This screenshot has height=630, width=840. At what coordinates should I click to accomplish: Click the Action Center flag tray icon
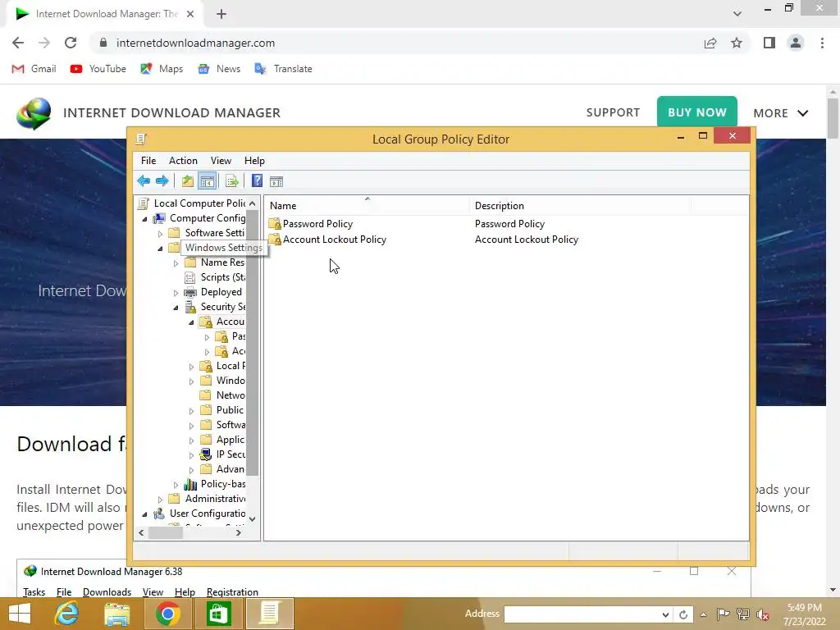tap(723, 614)
